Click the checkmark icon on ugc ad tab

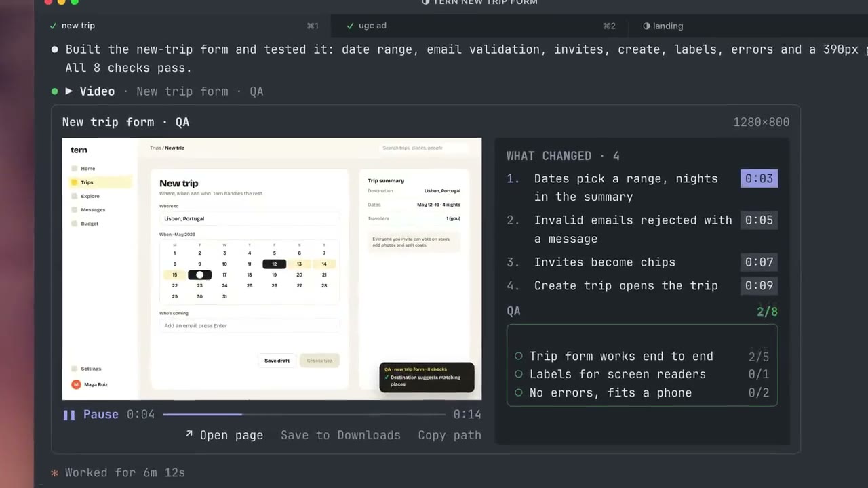(x=350, y=26)
